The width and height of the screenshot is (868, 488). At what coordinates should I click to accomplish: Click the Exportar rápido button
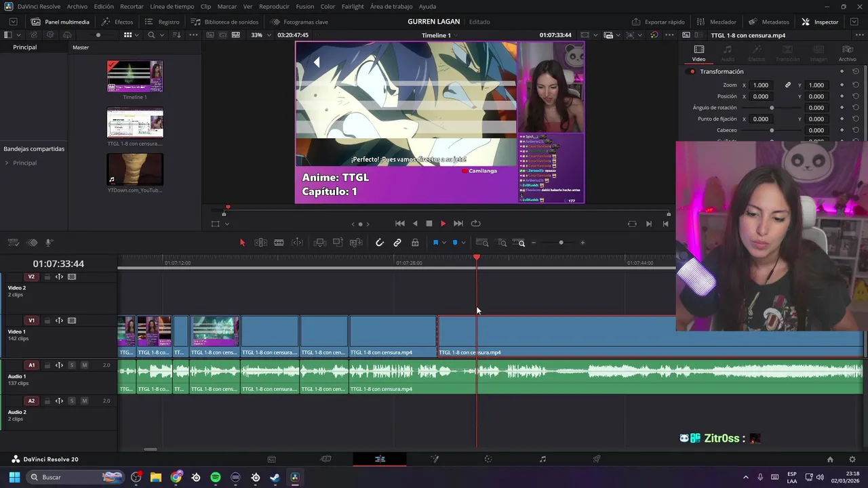tap(658, 22)
